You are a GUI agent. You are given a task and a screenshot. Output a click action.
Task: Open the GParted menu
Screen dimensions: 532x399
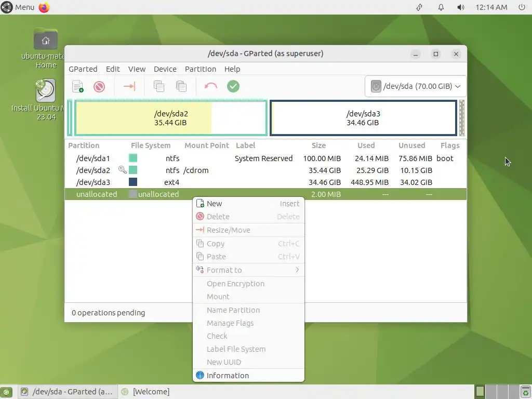(x=83, y=69)
